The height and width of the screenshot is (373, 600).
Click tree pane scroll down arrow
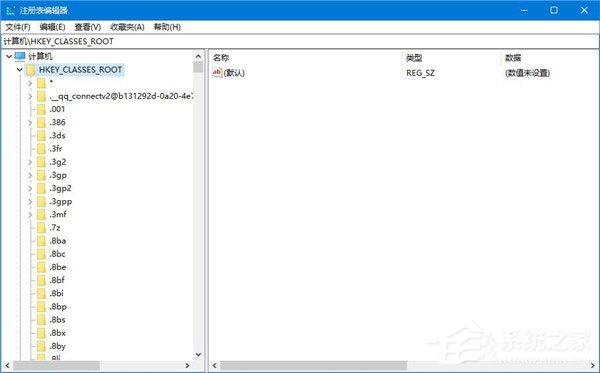point(198,355)
